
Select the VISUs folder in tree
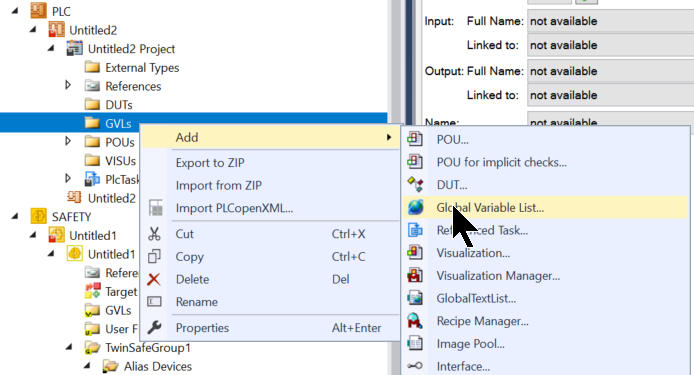[x=120, y=160]
